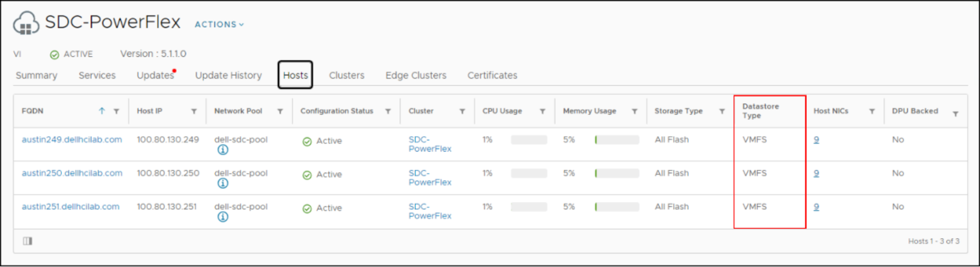Open the Host NICs column filter
Image resolution: width=980 pixels, height=267 pixels.
tap(872, 111)
